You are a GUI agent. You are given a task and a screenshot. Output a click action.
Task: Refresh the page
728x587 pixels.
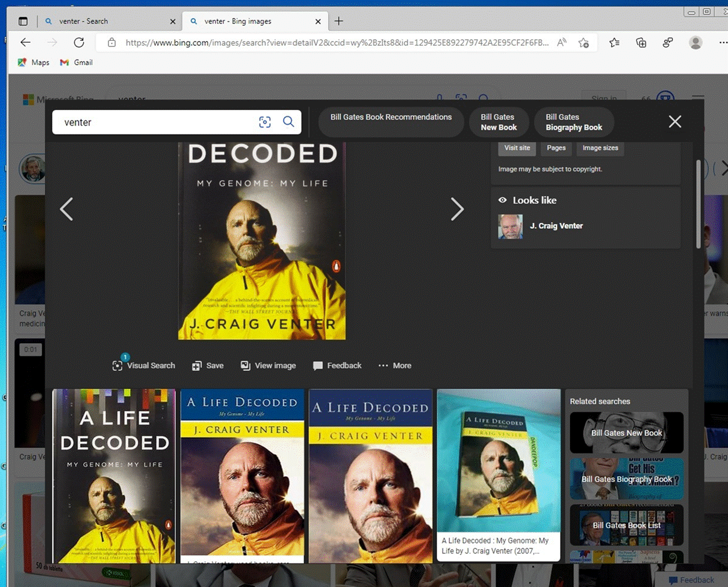click(79, 42)
